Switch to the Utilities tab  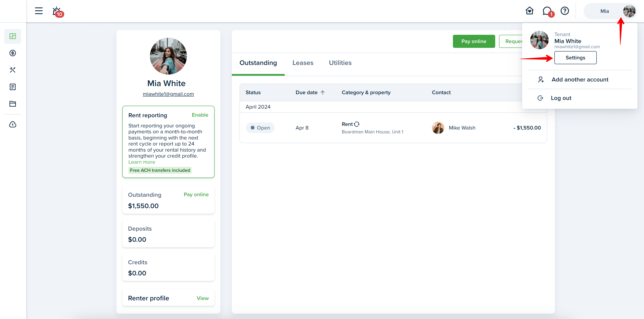[x=340, y=63]
